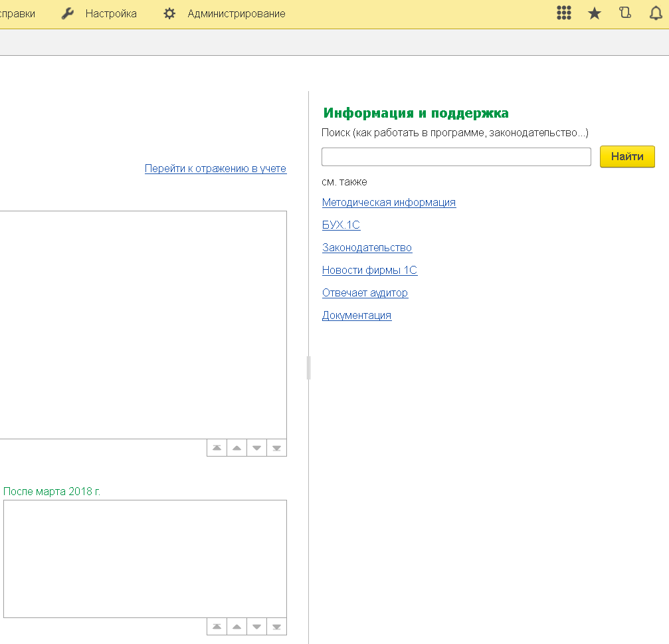Image resolution: width=669 pixels, height=644 pixels.
Task: Open the functions menu grid icon
Action: [563, 13]
